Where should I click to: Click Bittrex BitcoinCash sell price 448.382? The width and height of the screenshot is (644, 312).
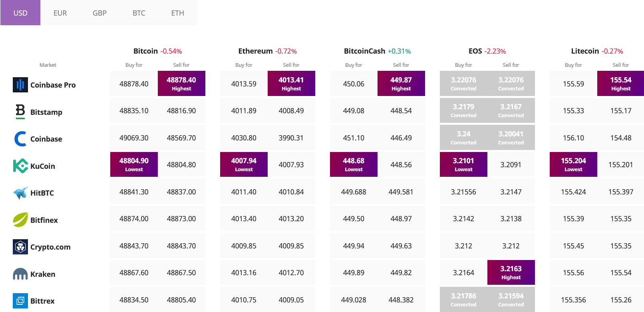click(401, 300)
